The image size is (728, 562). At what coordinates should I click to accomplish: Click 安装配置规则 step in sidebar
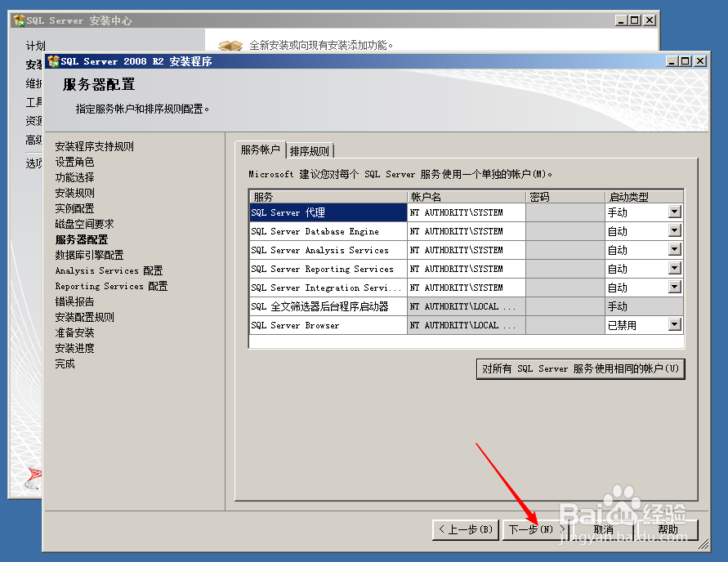84,317
